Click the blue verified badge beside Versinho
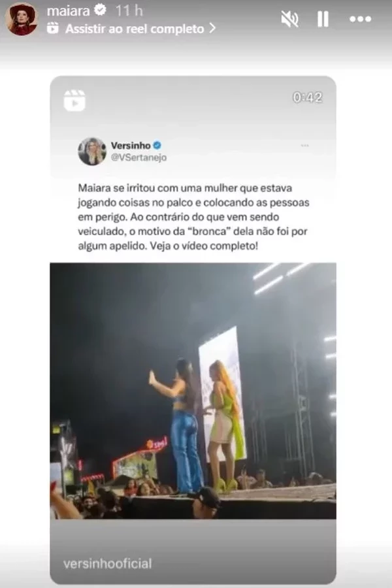The image size is (392, 588). tap(157, 145)
